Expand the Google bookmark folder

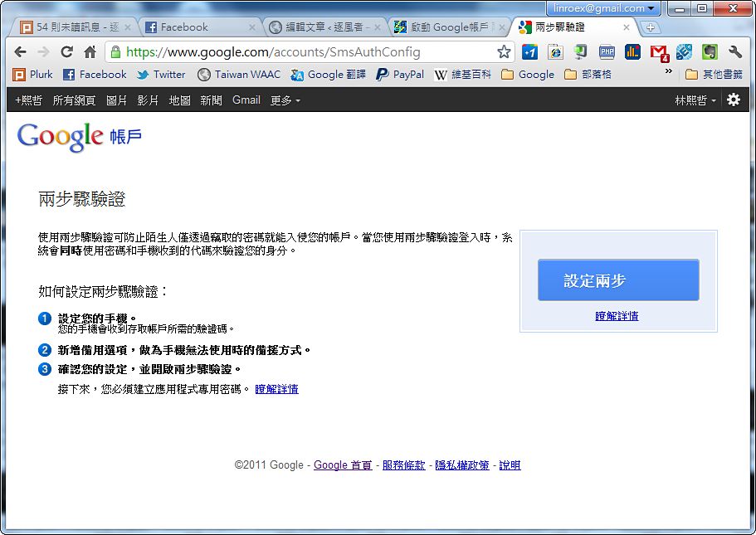528,74
